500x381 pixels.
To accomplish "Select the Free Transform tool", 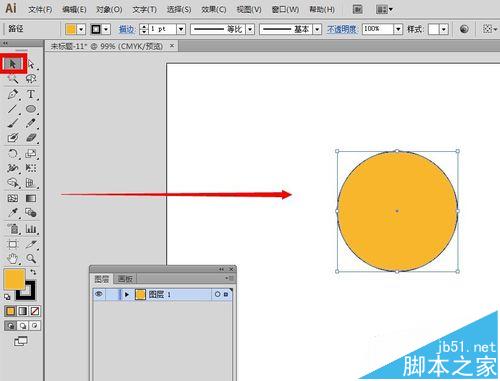I will pyautogui.click(x=31, y=168).
